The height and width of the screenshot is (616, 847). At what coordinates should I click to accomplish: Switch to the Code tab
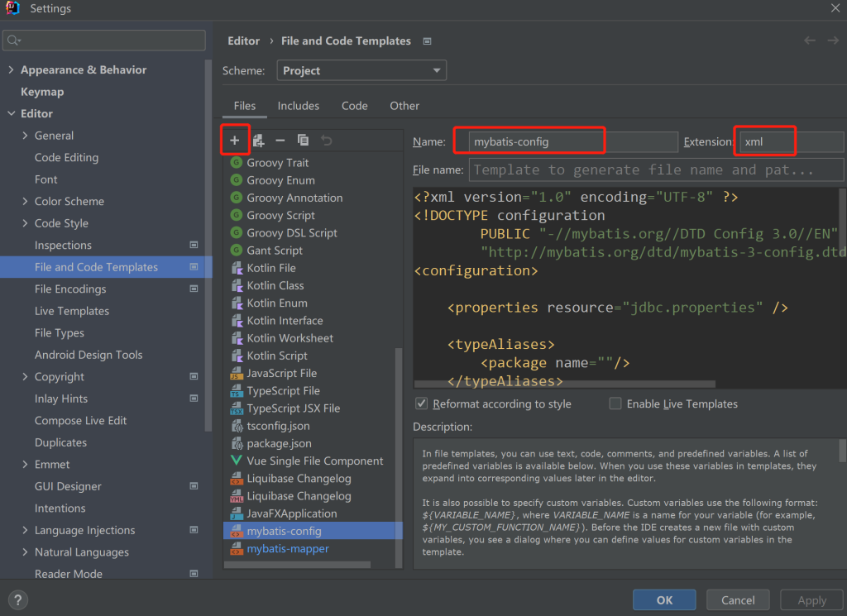(x=354, y=106)
